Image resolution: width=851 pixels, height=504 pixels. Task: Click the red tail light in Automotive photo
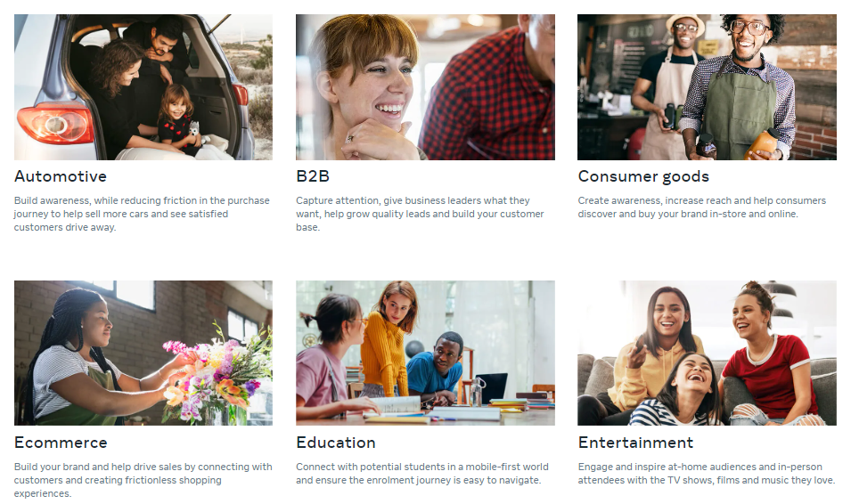click(x=55, y=124)
